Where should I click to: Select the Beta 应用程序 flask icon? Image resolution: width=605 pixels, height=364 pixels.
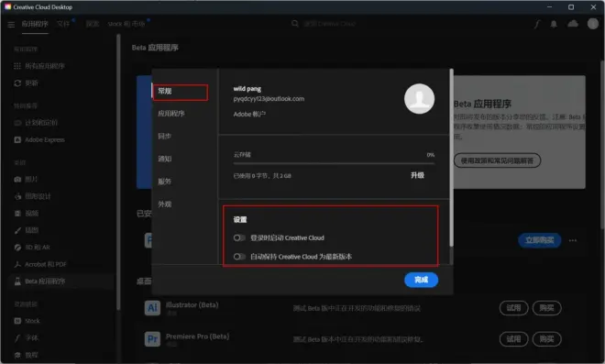(17, 281)
